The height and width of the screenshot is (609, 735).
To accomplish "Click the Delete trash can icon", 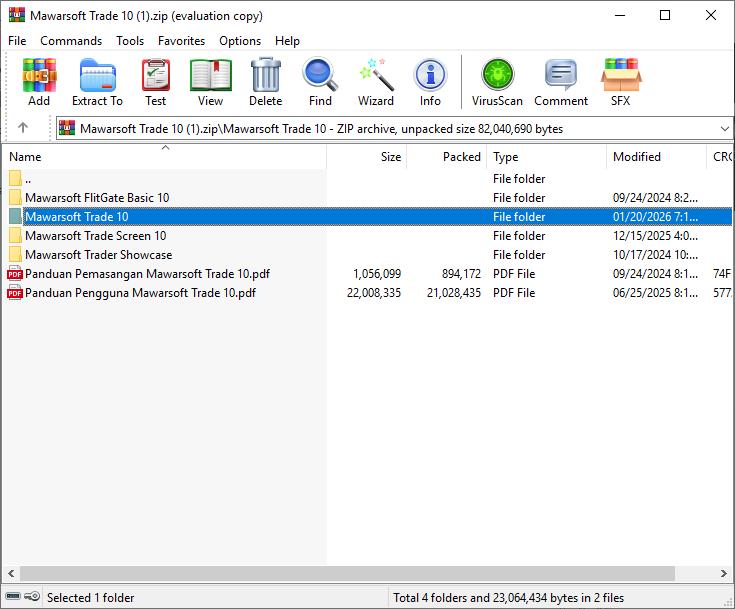I will 265,82.
